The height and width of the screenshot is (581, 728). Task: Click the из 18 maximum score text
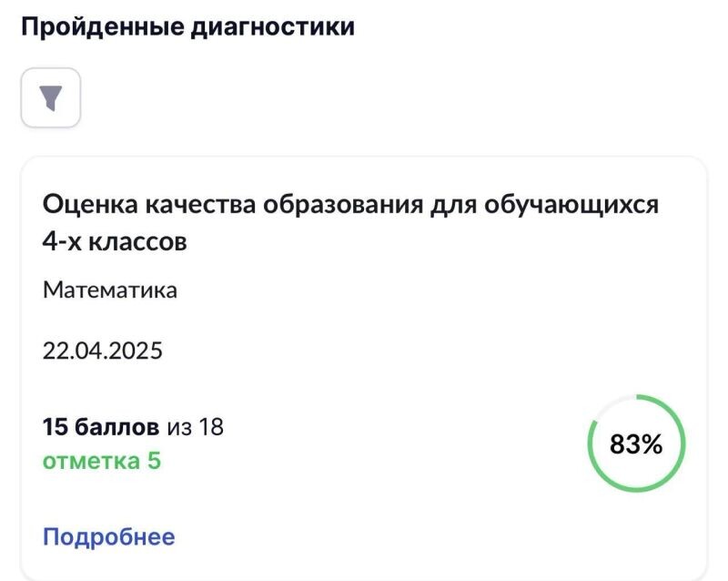click(x=195, y=425)
